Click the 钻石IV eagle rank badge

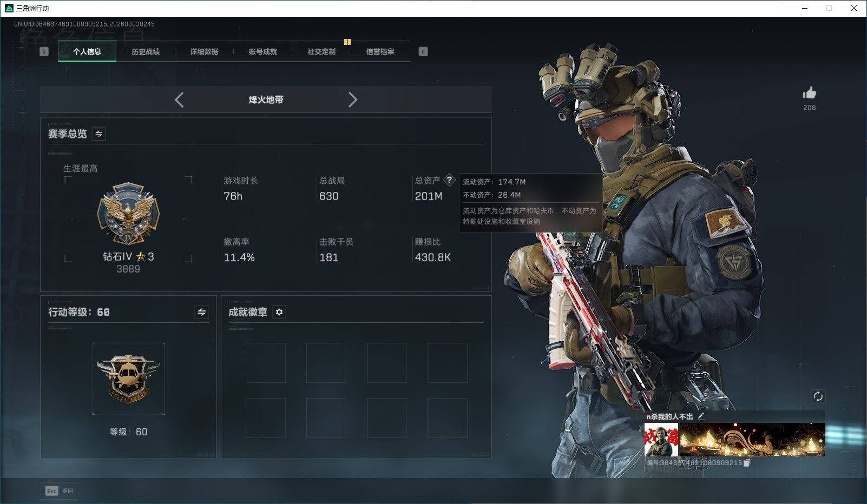click(128, 214)
